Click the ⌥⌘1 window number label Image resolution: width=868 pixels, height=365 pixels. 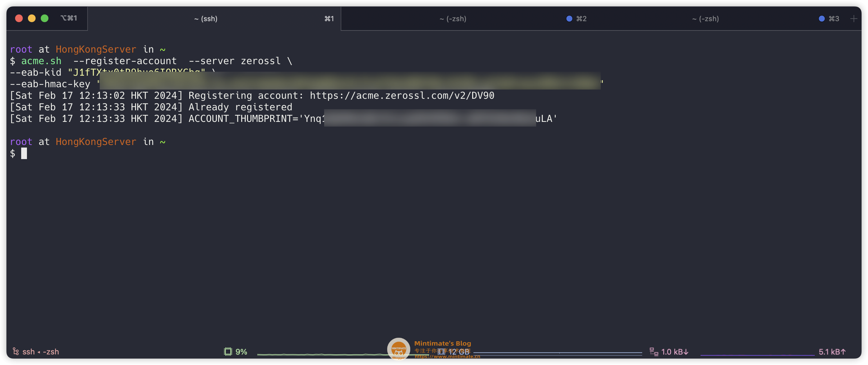click(69, 18)
